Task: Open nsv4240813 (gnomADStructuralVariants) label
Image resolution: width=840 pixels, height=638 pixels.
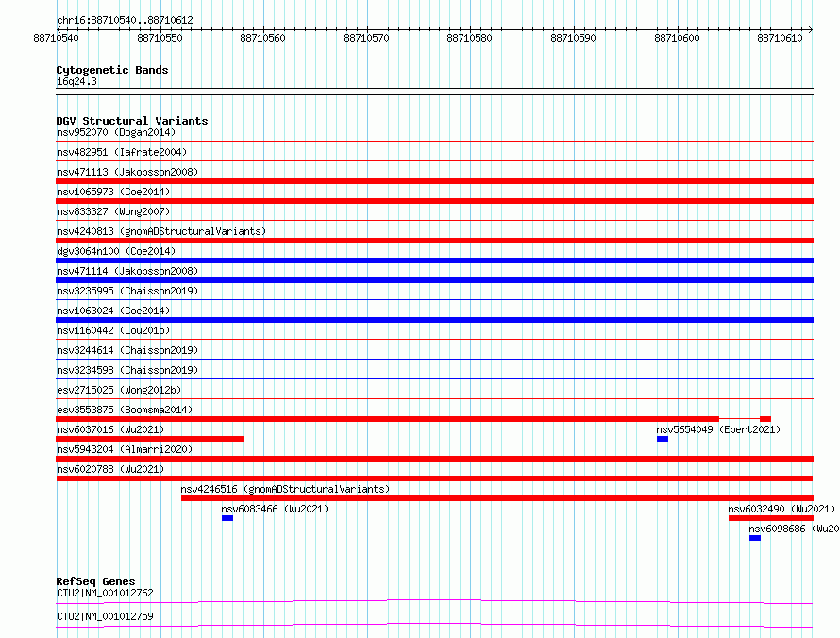Action: [x=161, y=231]
